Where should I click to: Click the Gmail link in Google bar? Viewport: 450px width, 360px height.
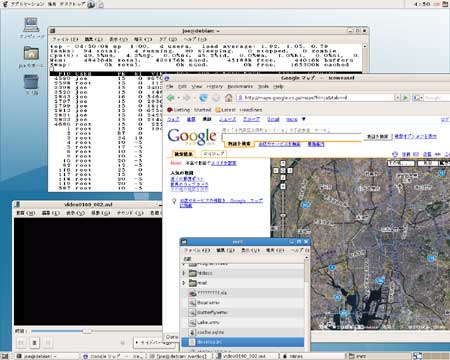click(x=273, y=119)
